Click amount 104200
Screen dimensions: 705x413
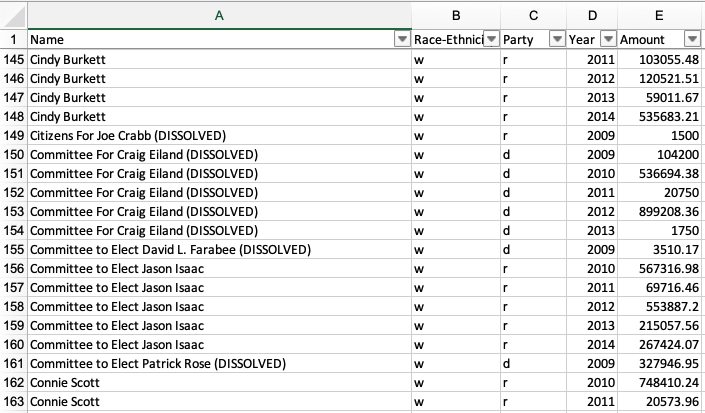pos(660,155)
